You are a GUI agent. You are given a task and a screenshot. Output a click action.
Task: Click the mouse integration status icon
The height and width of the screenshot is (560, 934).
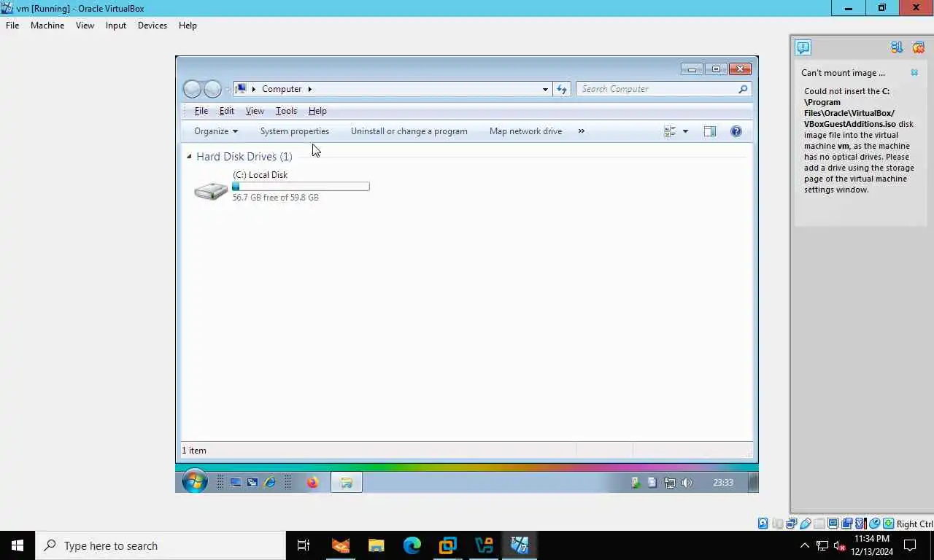tap(874, 524)
